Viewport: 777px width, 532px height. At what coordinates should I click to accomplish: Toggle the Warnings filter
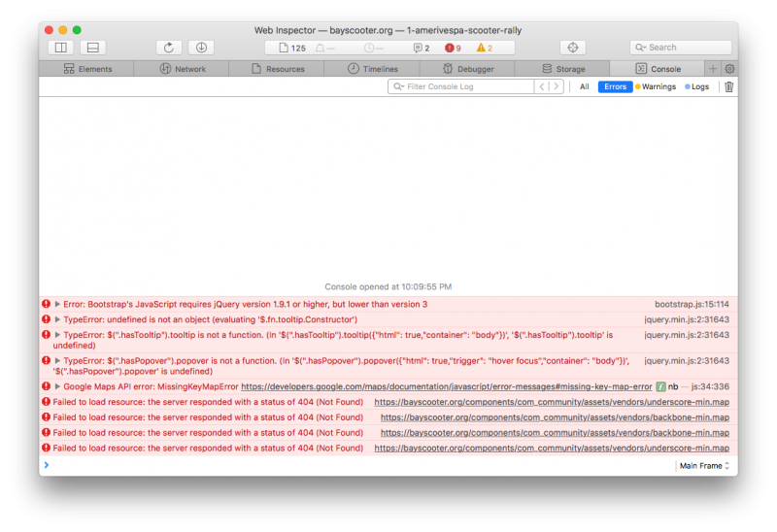(655, 86)
